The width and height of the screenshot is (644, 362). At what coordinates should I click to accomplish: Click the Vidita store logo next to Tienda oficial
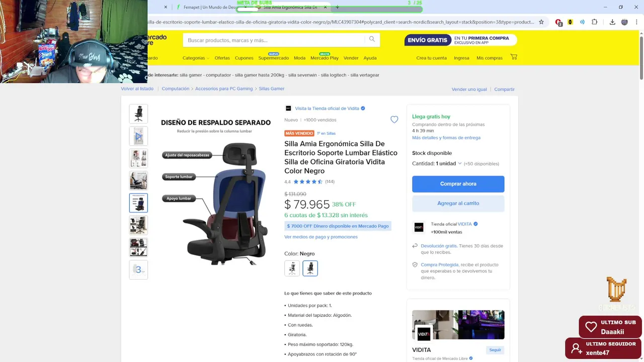point(419,228)
